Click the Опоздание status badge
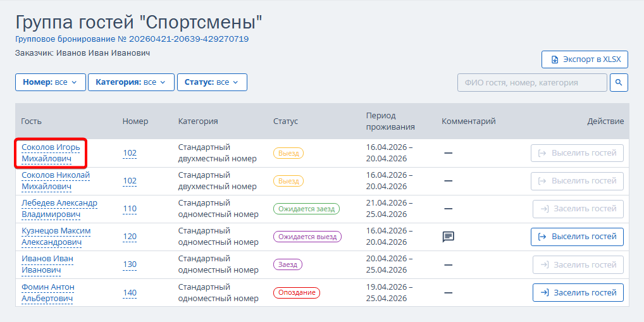The width and height of the screenshot is (644, 322). pos(297,293)
